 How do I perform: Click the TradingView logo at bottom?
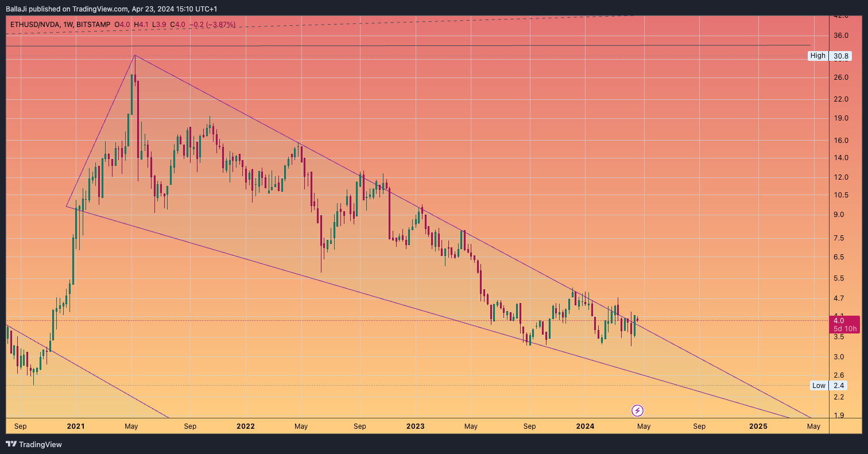(x=33, y=444)
